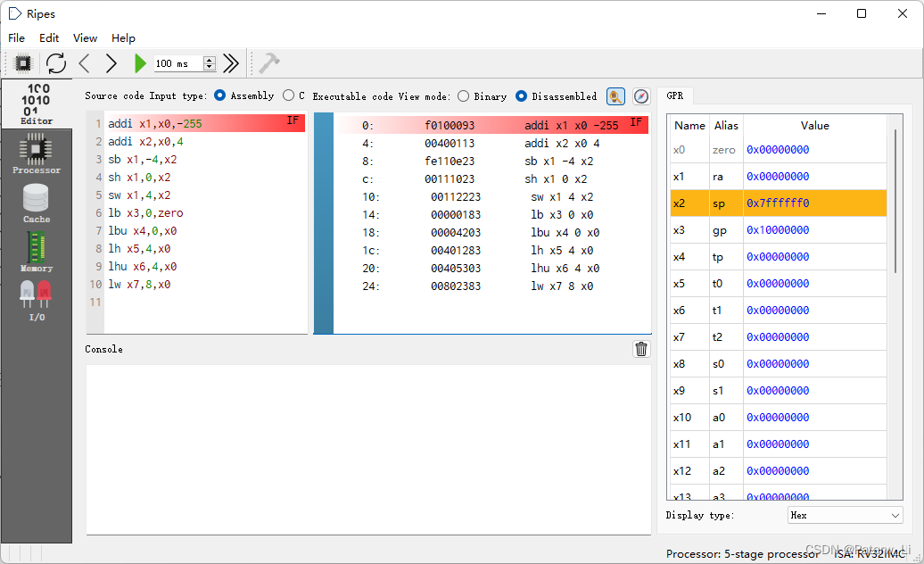This screenshot has width=924, height=564.
Task: Click the Value column header
Action: tap(814, 126)
